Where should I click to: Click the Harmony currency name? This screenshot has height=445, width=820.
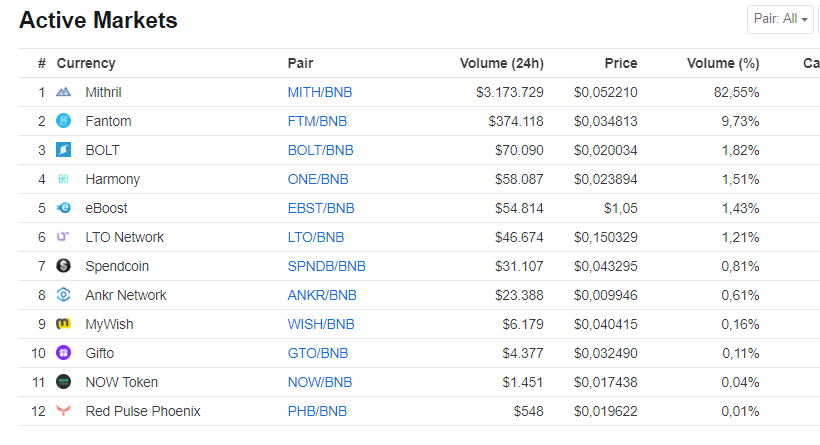pyautogui.click(x=112, y=179)
